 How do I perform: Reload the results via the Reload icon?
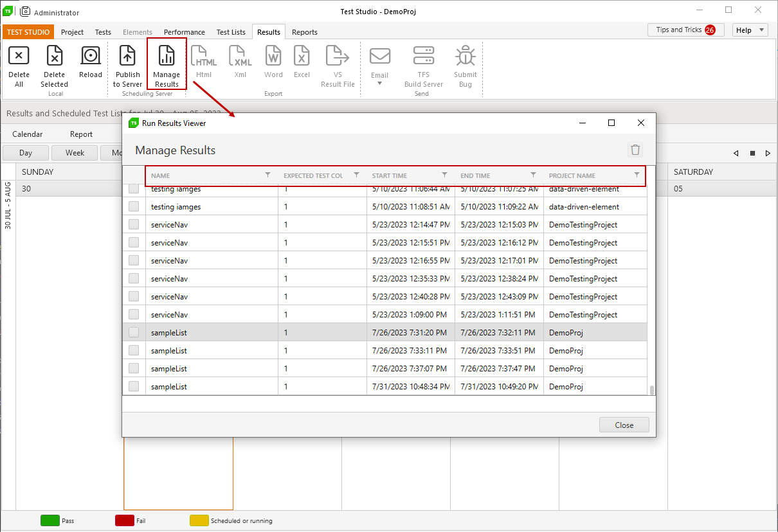click(x=91, y=56)
